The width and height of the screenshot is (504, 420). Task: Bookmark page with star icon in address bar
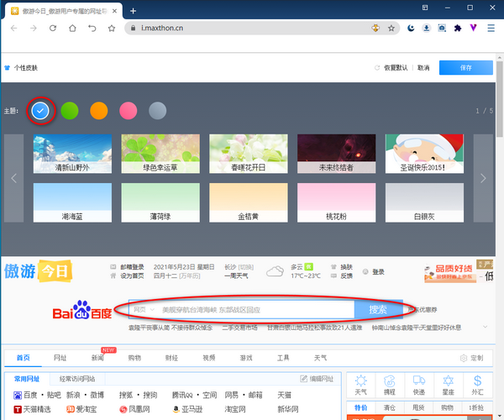click(391, 28)
